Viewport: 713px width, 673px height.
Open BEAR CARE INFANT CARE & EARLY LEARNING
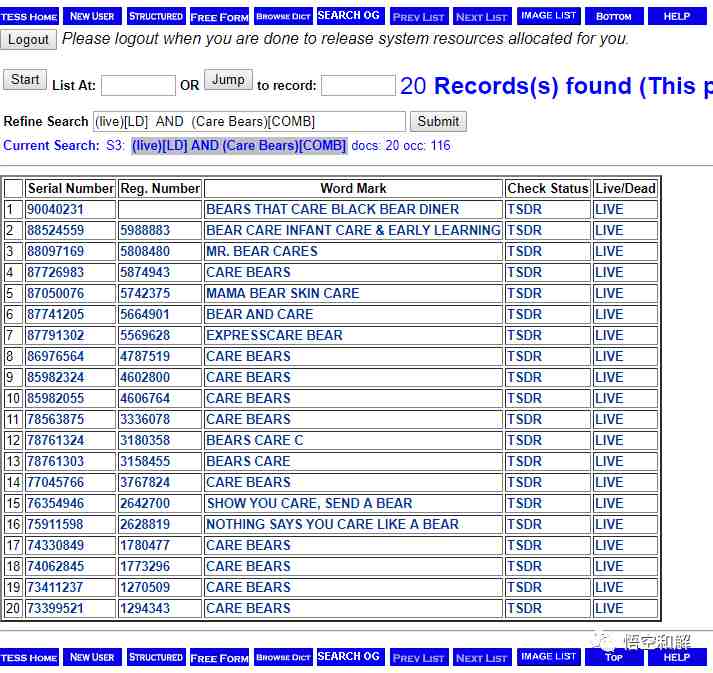pos(353,231)
